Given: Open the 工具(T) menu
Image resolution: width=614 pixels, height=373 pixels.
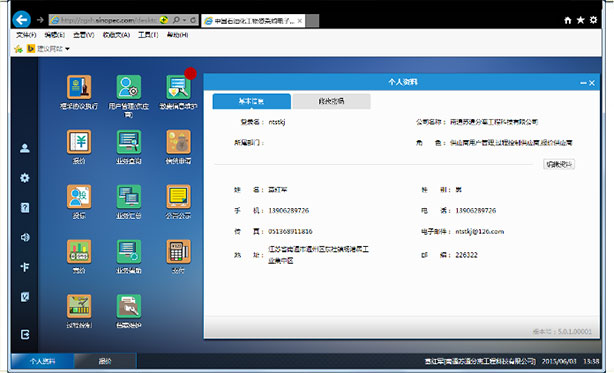Looking at the screenshot, I should pos(148,35).
